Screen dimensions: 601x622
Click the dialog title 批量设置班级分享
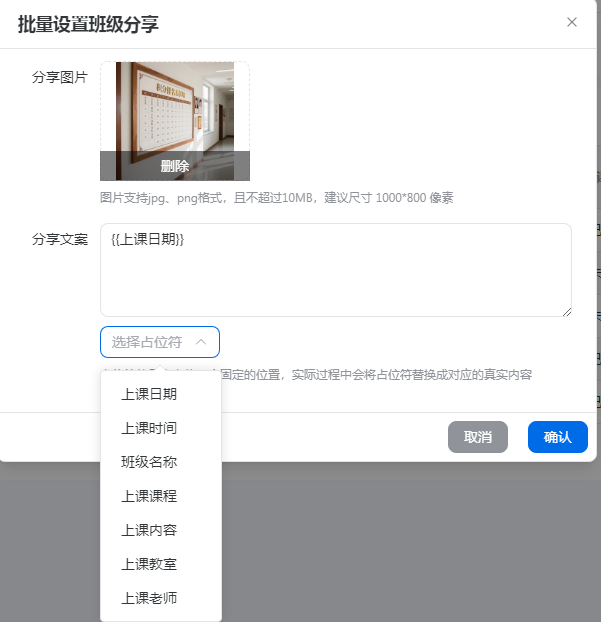pyautogui.click(x=88, y=24)
